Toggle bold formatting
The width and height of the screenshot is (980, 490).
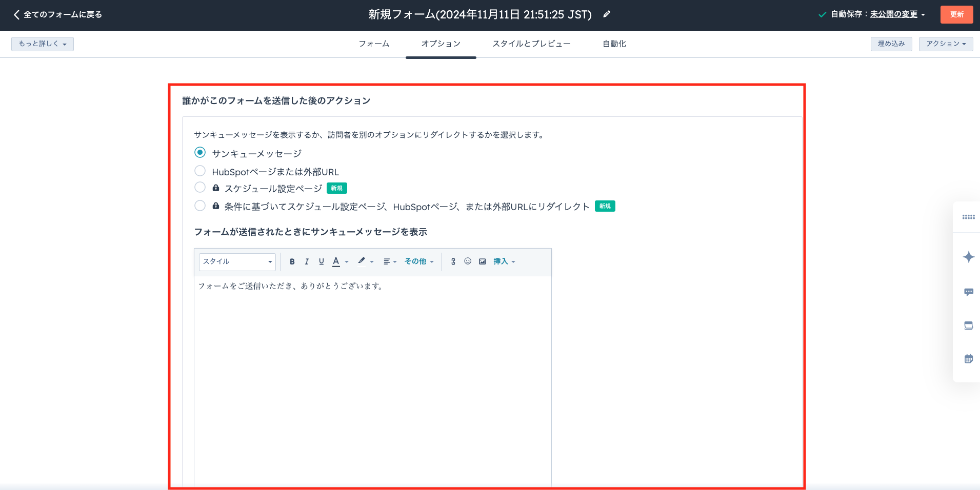point(292,261)
